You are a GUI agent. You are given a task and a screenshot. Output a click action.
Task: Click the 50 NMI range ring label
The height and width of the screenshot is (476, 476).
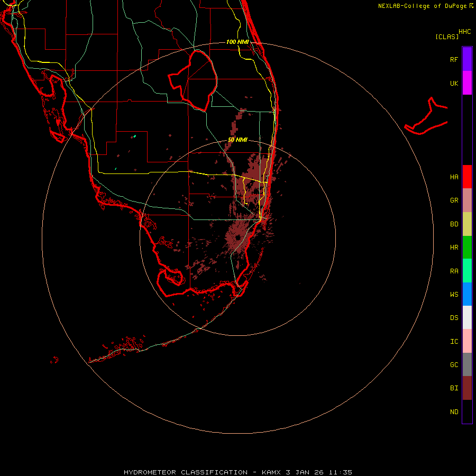click(x=237, y=140)
